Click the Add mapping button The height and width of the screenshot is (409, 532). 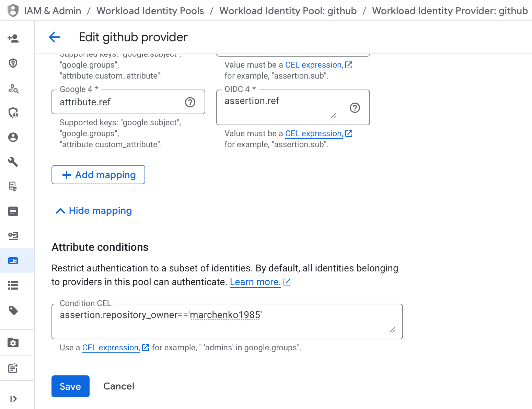click(98, 175)
